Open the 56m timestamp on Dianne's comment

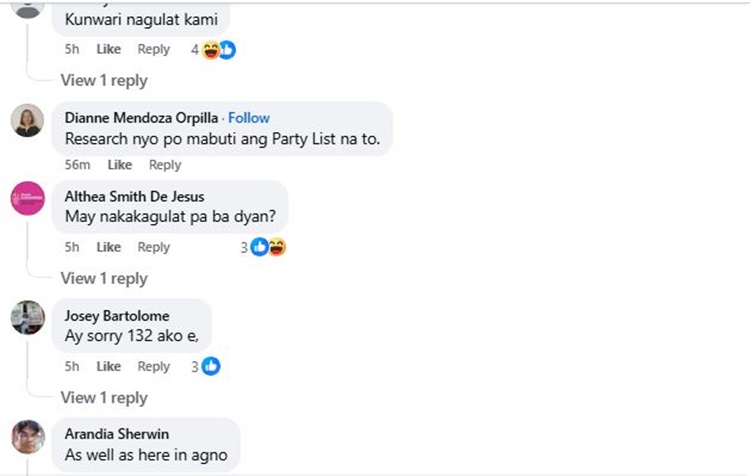coord(77,165)
